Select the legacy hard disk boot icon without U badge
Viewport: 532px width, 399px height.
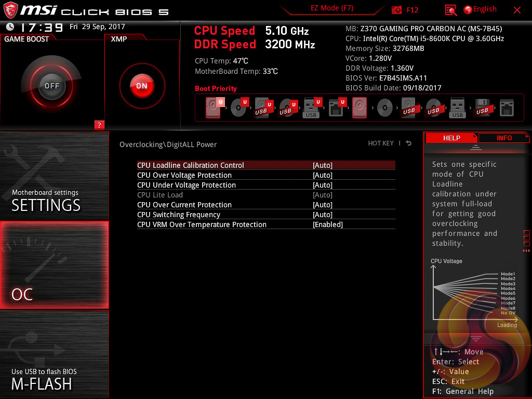(x=360, y=108)
